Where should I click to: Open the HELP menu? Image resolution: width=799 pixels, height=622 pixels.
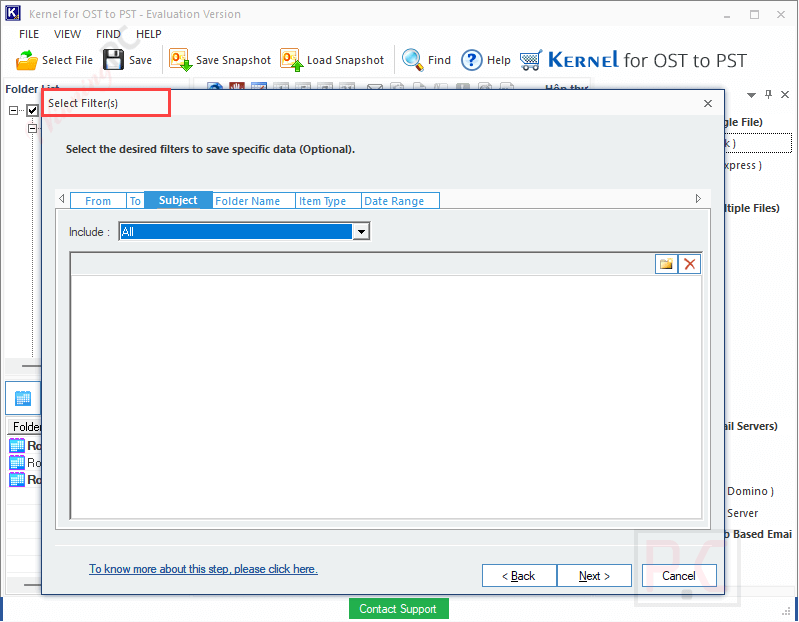(149, 34)
